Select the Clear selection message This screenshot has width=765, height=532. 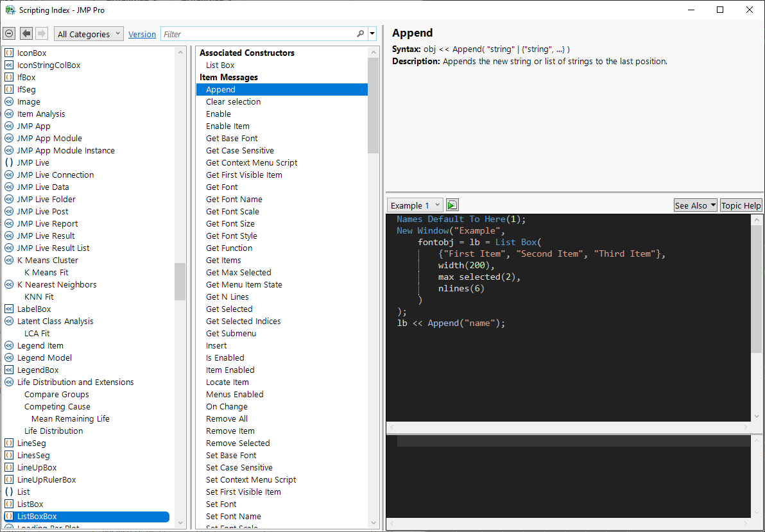233,101
